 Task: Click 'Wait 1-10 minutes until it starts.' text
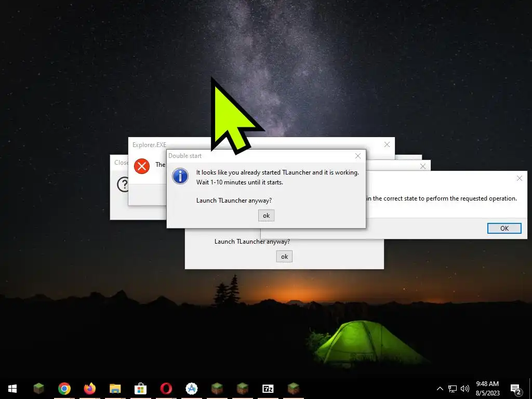(x=240, y=182)
